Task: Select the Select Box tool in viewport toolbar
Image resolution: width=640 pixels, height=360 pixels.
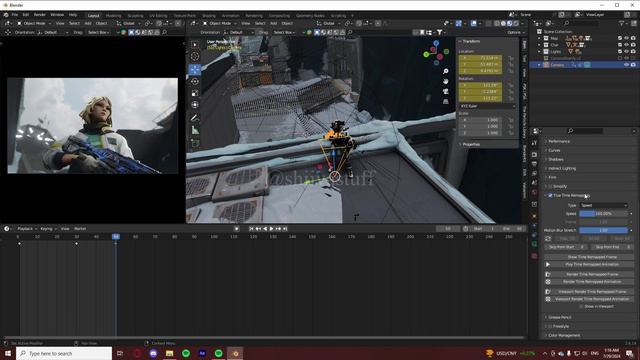Action: click(195, 44)
